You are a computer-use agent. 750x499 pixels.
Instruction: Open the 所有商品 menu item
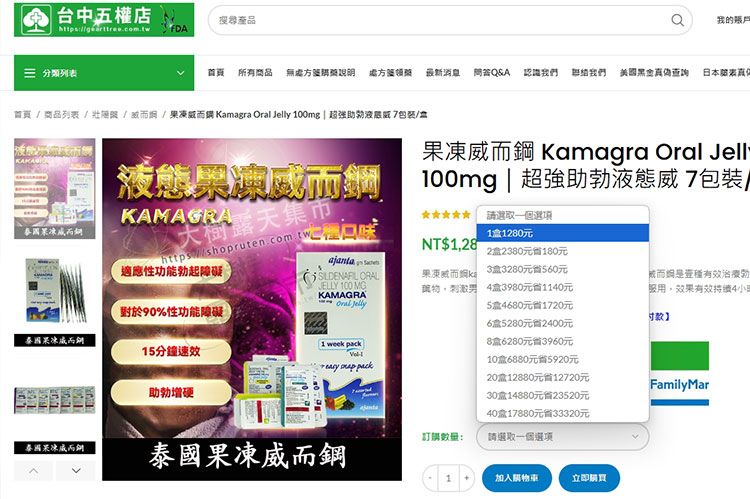[255, 73]
